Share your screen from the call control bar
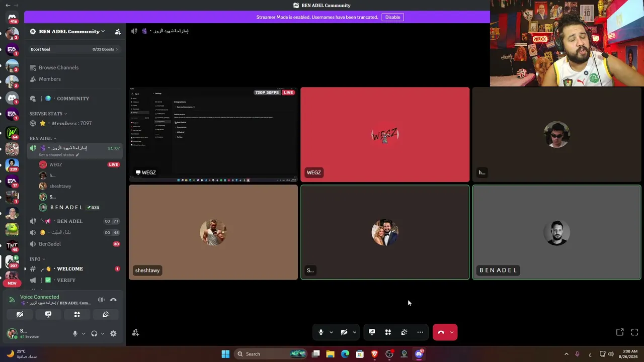The width and height of the screenshot is (644, 362). click(x=372, y=332)
